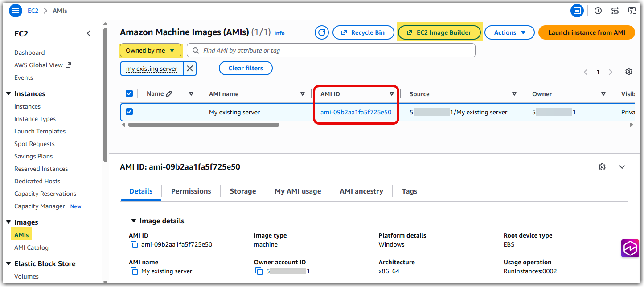The width and height of the screenshot is (644, 287).
Task: Sort by the Owner column arrow
Action: (603, 94)
